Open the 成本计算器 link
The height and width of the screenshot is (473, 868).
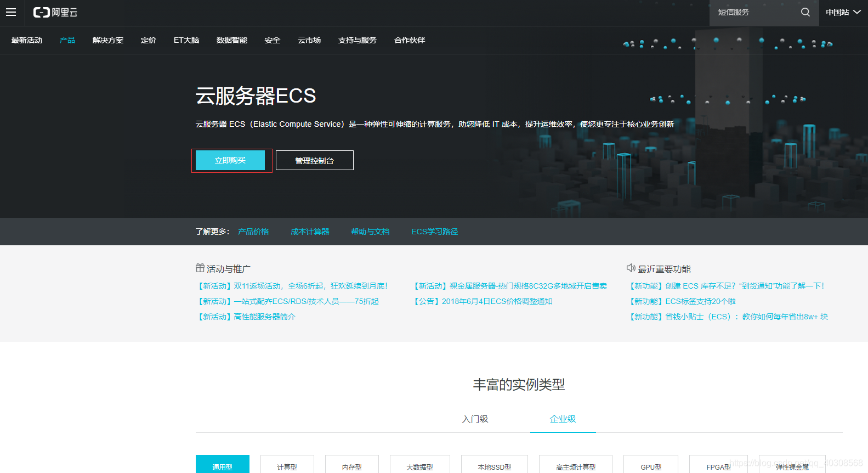click(310, 232)
